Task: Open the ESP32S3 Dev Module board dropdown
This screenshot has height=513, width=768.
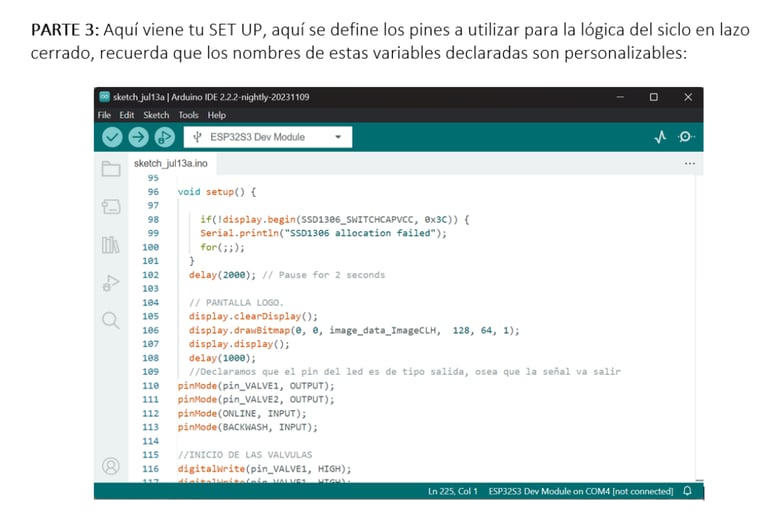Action: tap(267, 137)
